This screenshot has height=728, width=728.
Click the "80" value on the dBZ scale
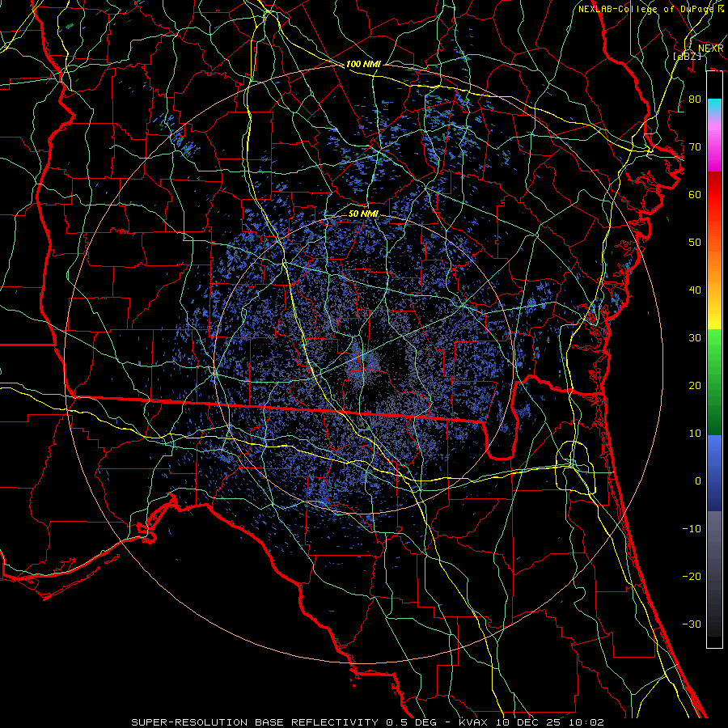pos(695,99)
